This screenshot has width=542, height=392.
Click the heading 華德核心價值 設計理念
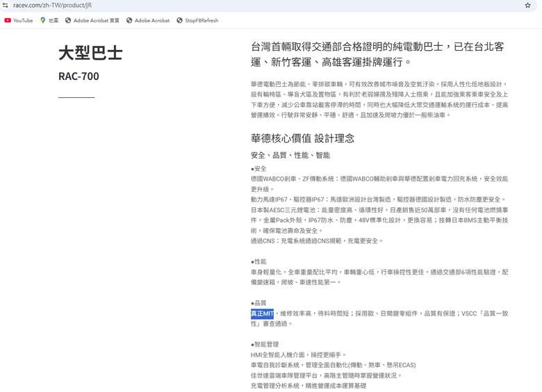[302, 138]
